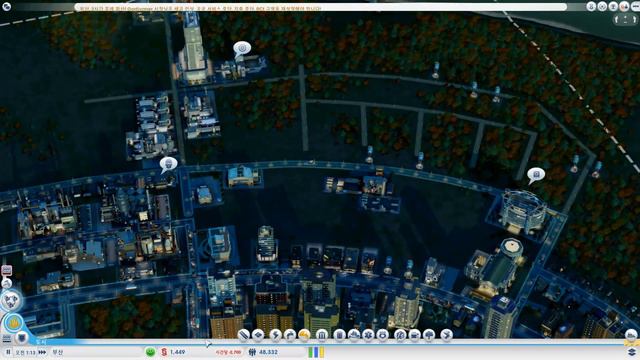Open the Government city hall menu
This screenshot has height=360, width=640.
tap(322, 335)
